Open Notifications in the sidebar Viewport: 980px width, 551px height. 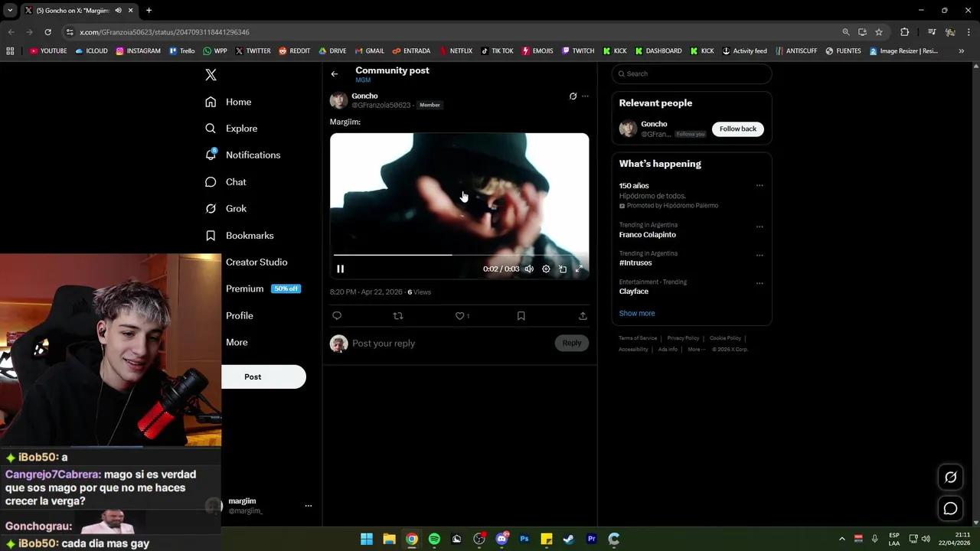(x=243, y=155)
